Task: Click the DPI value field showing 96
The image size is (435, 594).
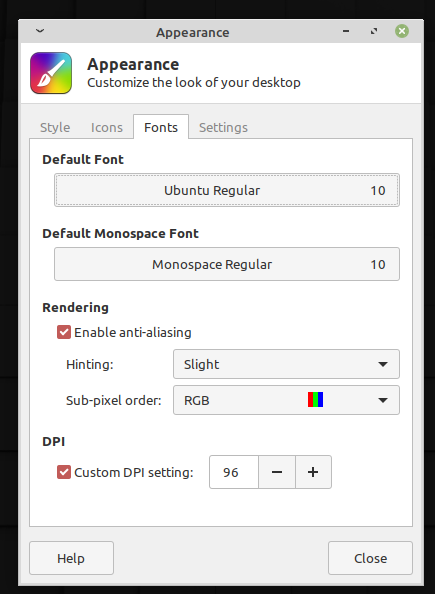Action: click(x=234, y=472)
